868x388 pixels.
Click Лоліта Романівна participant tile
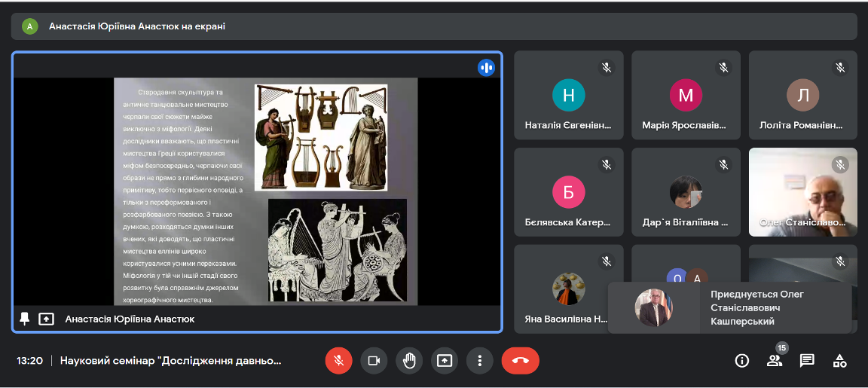click(803, 95)
